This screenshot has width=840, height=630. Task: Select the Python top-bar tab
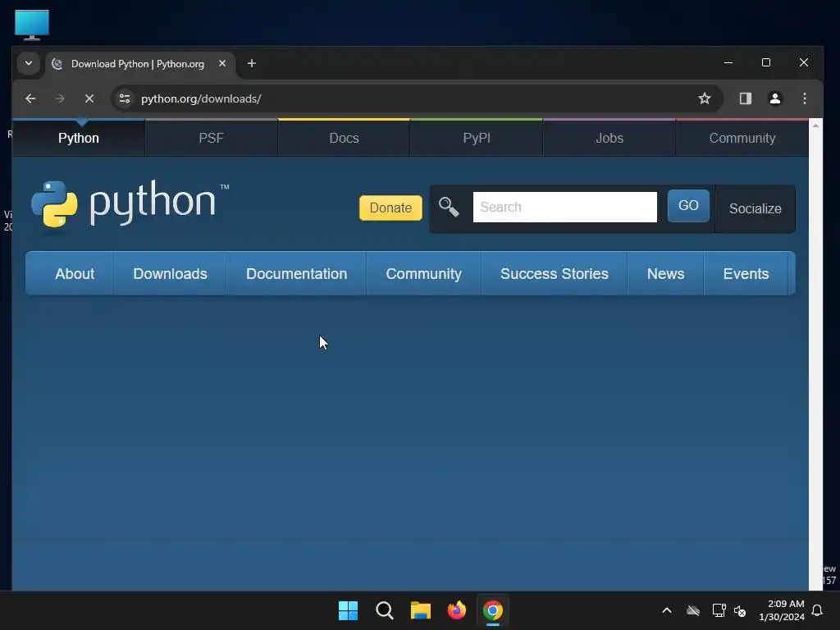click(x=79, y=138)
